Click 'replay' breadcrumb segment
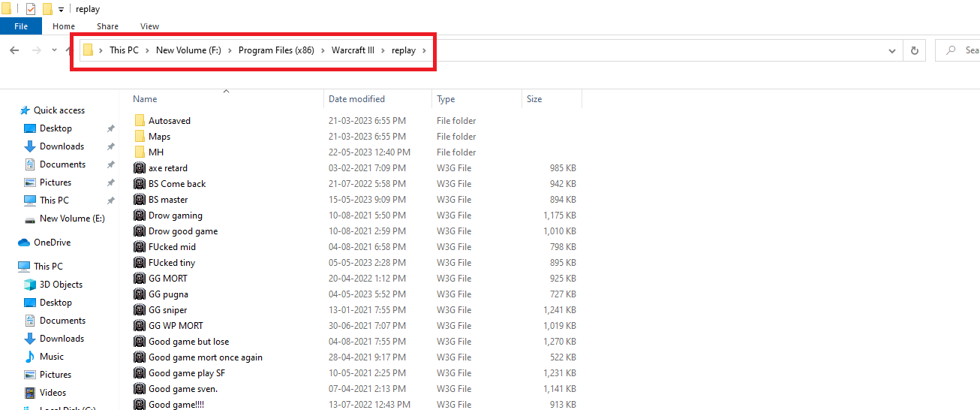The image size is (980, 410). [x=404, y=50]
